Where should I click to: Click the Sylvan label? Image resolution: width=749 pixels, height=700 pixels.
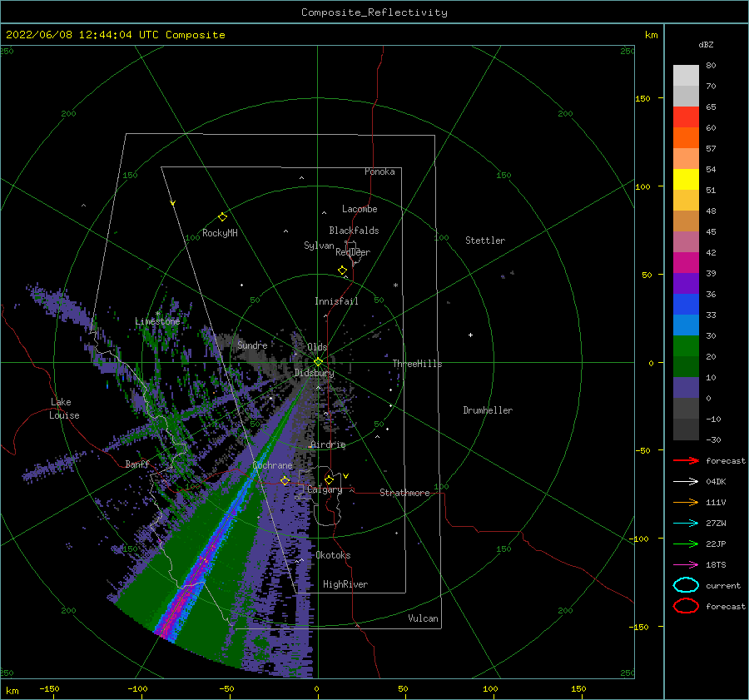click(x=319, y=246)
